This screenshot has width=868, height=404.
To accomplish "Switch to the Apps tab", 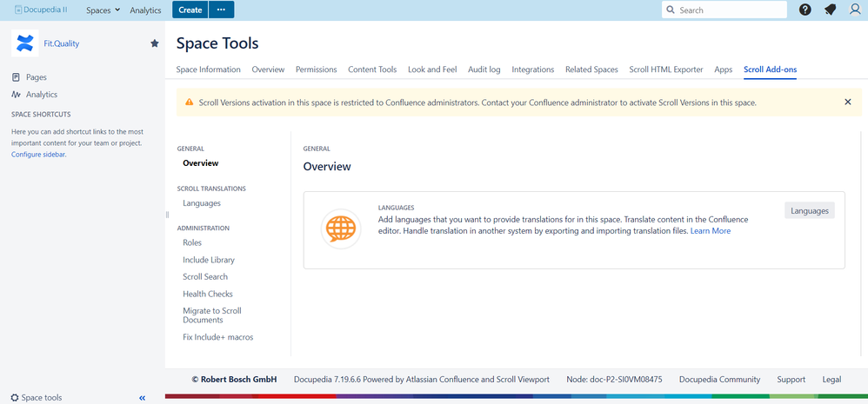I will [x=723, y=70].
